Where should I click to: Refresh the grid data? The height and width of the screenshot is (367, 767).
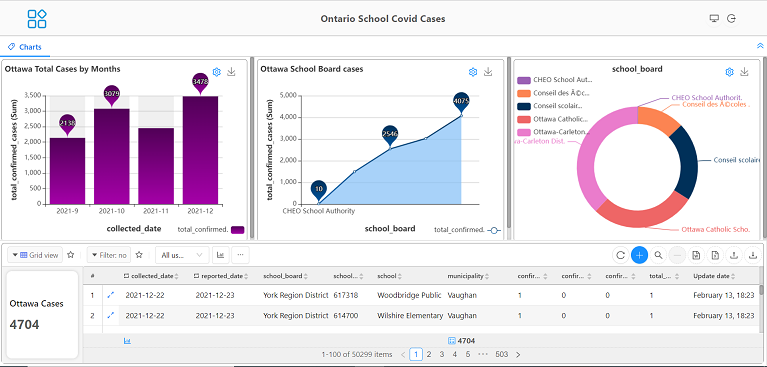(620, 255)
